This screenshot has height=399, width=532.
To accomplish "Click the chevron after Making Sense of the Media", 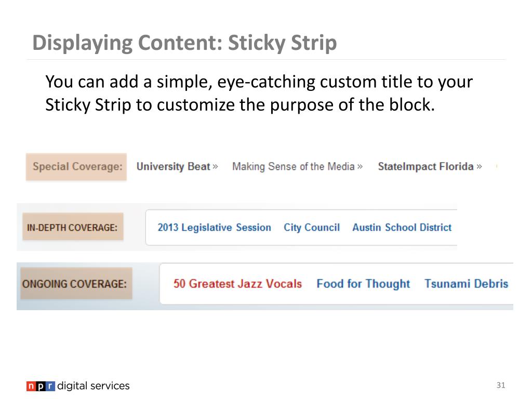I will 360,167.
